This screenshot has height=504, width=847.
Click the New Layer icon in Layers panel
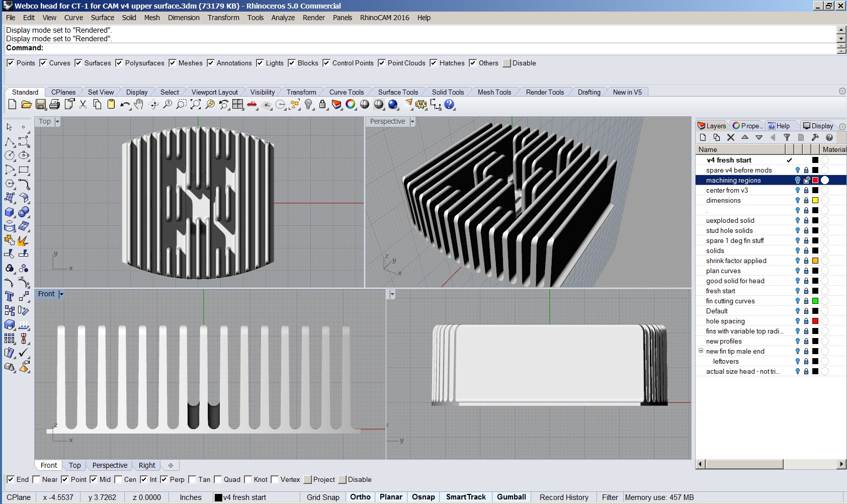click(703, 137)
